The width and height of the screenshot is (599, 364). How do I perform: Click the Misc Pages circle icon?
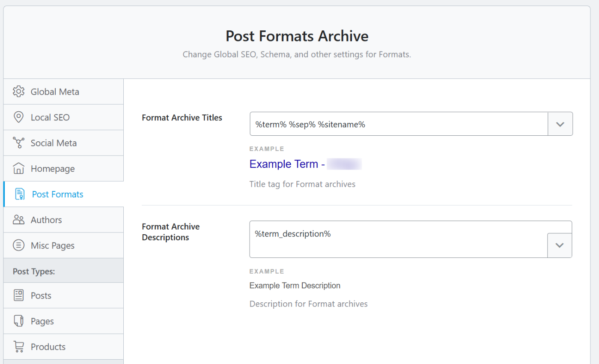click(x=18, y=245)
